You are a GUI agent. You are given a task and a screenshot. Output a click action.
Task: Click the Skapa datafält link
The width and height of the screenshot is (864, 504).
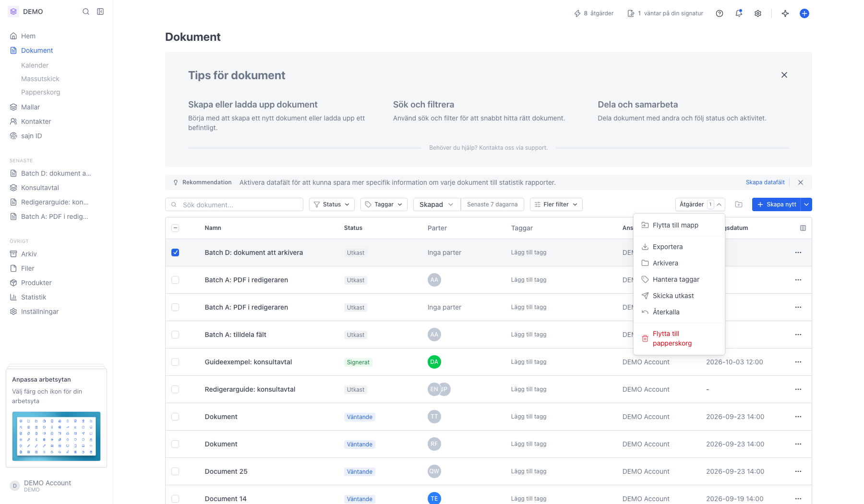(x=765, y=182)
